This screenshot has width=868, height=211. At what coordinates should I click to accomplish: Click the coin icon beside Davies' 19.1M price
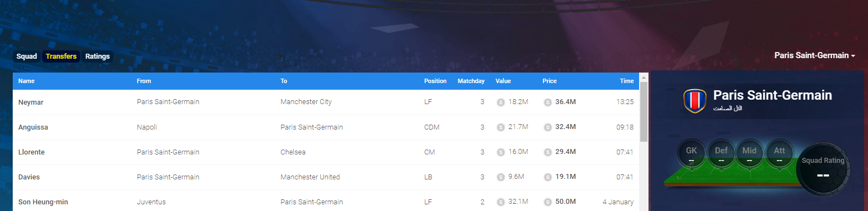pos(547,177)
